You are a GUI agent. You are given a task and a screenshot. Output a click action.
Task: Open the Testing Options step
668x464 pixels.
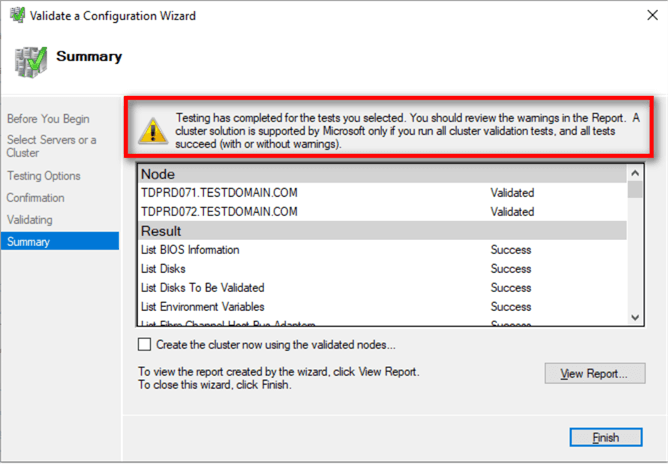pos(44,176)
